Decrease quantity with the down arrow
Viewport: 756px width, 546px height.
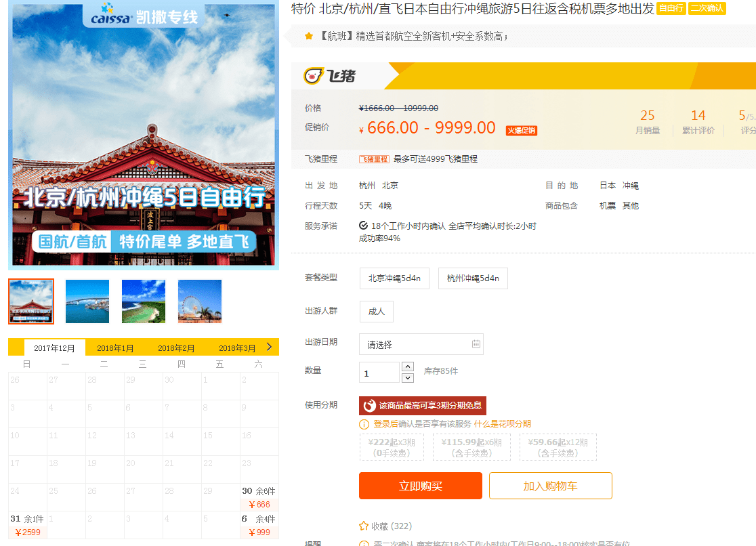click(408, 378)
